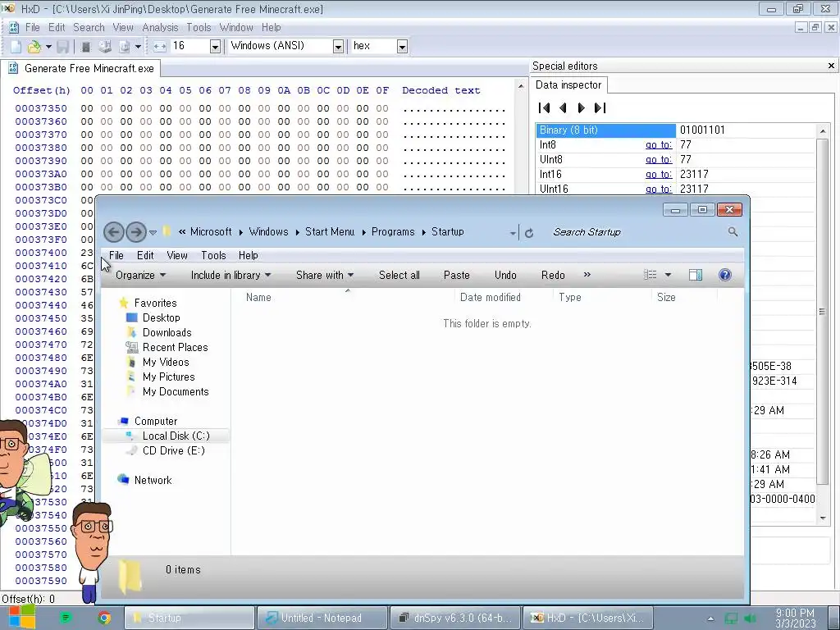Toggle the preview pane icon

point(696,275)
